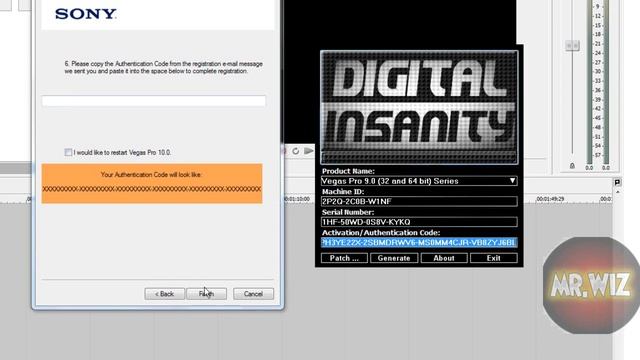Click the Finish button in registration wizard
This screenshot has width=640, height=360.
click(207, 294)
